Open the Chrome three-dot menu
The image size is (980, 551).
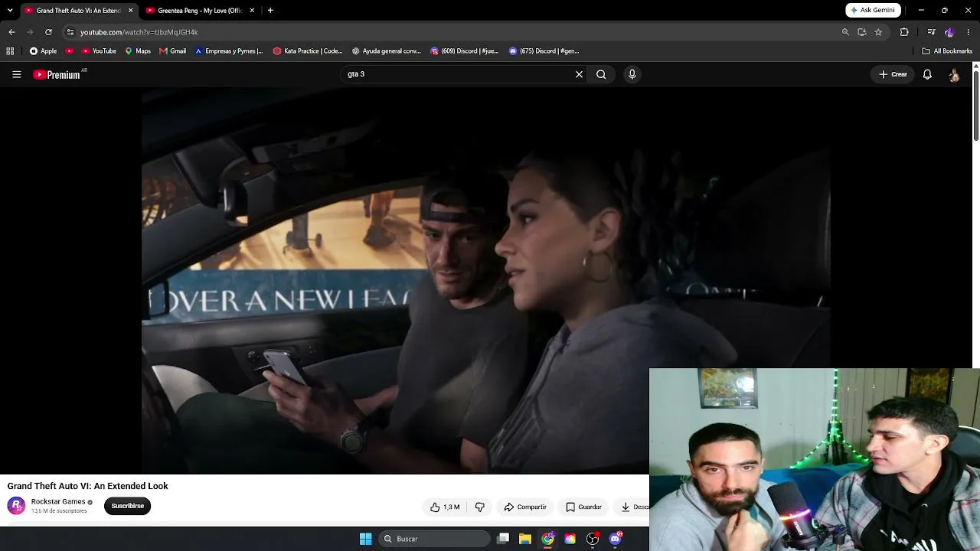969,32
